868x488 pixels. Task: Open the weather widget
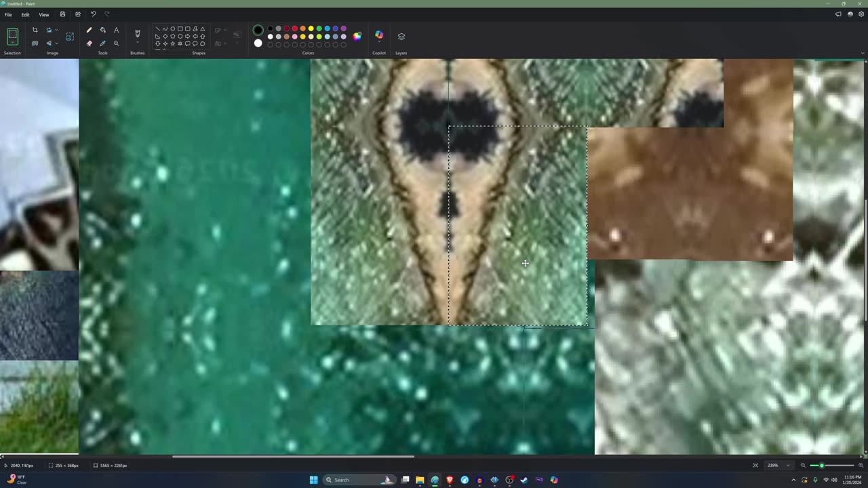(16, 480)
